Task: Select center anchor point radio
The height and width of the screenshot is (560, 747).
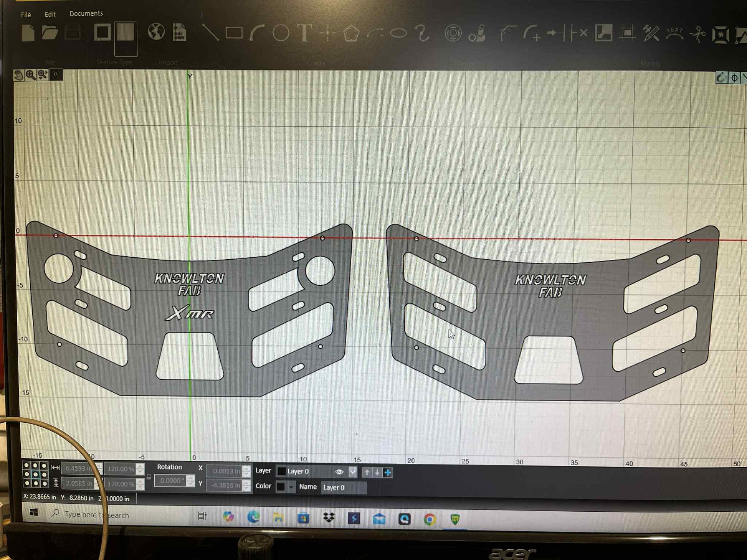Action: tap(35, 474)
